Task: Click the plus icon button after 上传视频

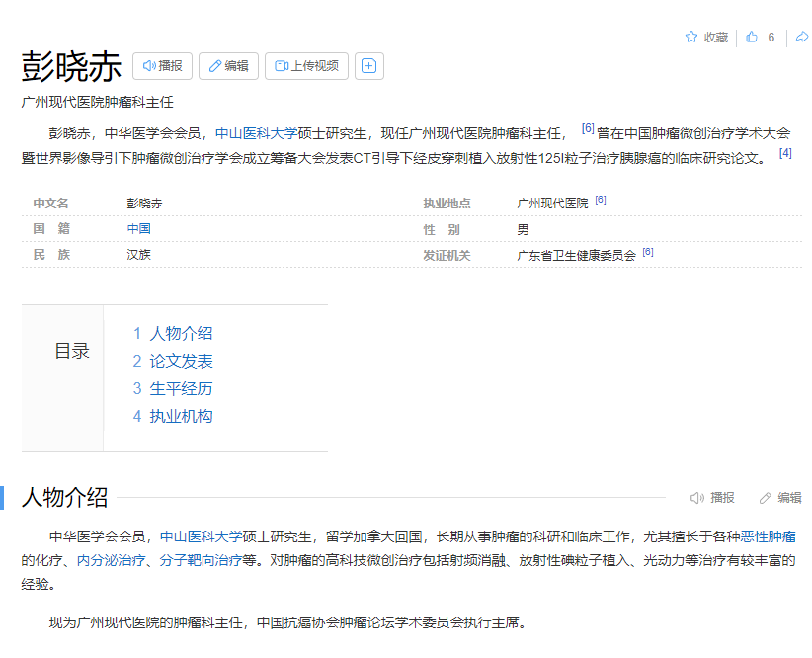Action: [369, 66]
